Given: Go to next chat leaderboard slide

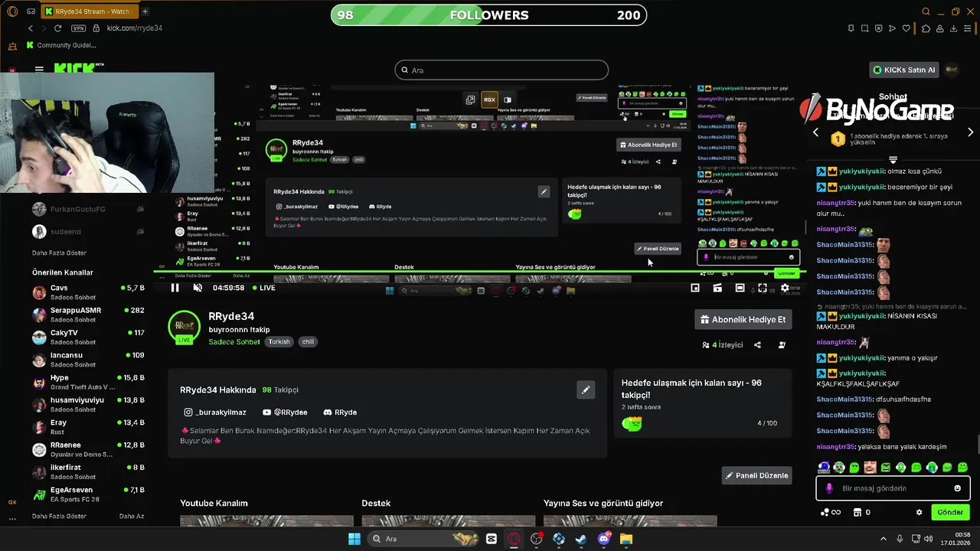Looking at the screenshot, I should click(971, 132).
